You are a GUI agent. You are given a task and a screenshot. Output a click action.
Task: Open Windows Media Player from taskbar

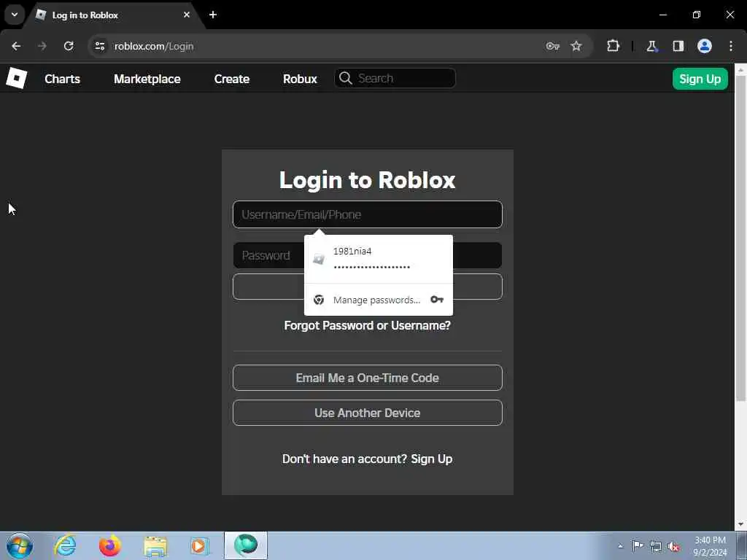coord(200,545)
